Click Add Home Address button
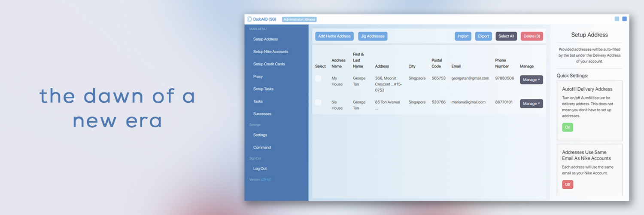The image size is (644, 215). click(x=334, y=36)
